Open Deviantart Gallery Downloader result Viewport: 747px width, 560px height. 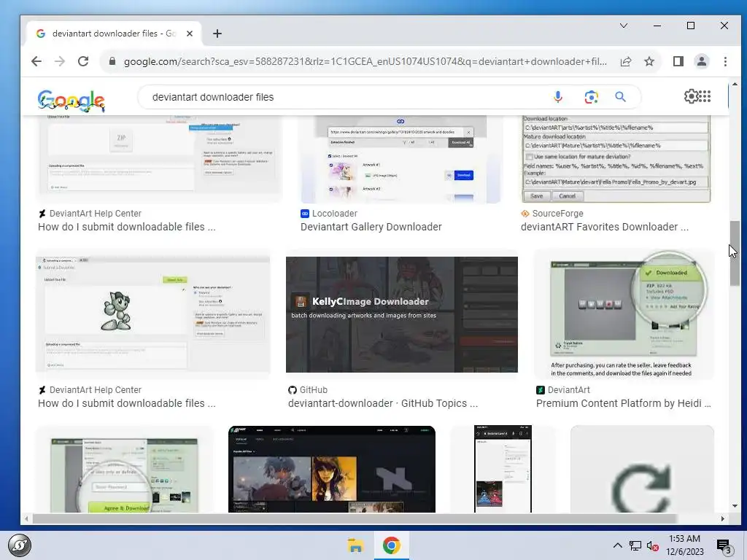point(371,227)
